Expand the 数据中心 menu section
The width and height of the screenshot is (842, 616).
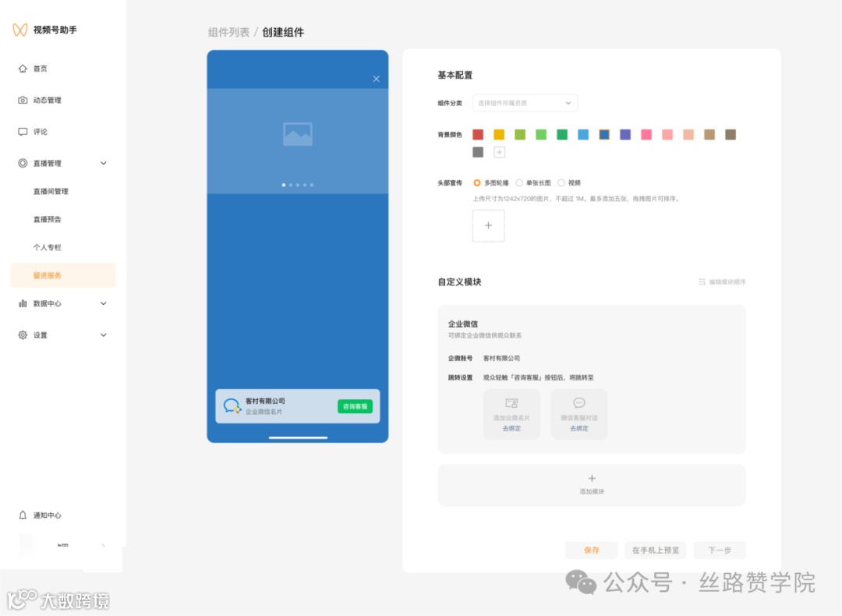[103, 303]
